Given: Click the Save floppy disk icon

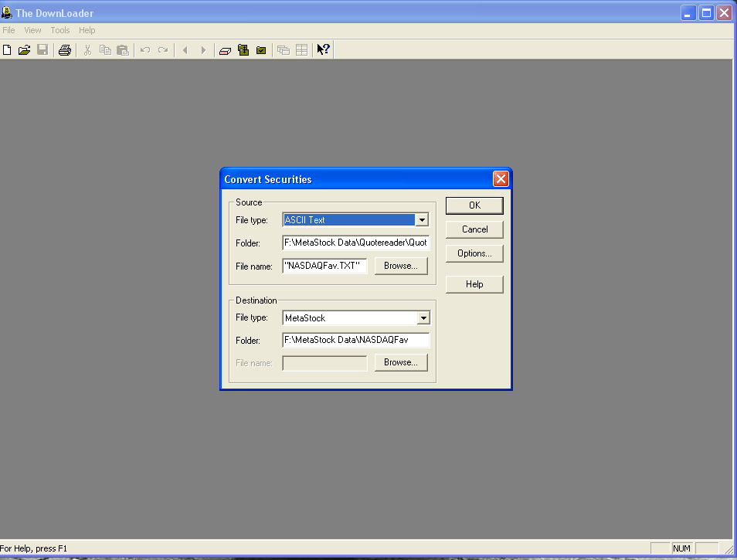Looking at the screenshot, I should (x=42, y=49).
